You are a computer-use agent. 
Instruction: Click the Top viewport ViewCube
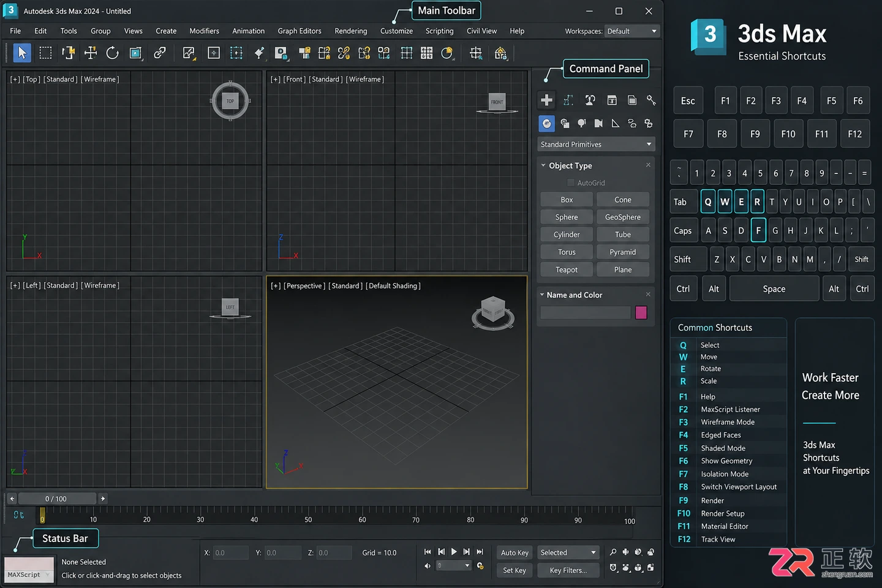[230, 101]
